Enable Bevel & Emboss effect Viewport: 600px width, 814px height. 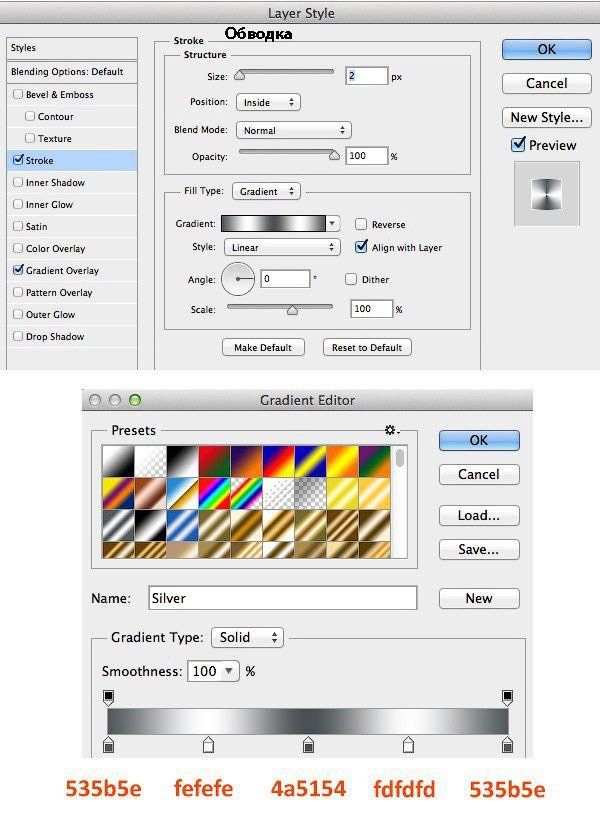(x=18, y=94)
